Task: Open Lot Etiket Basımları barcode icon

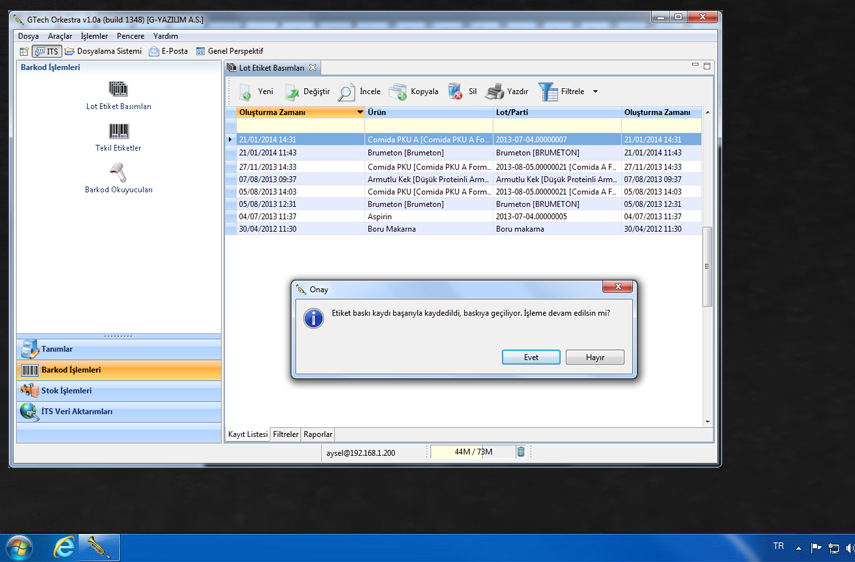Action: pyautogui.click(x=118, y=89)
